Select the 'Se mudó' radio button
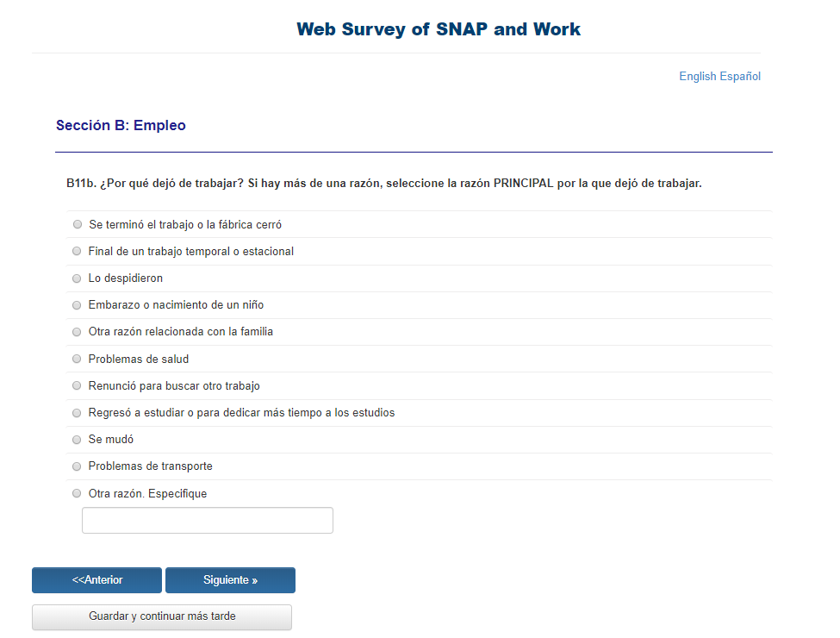840x638 pixels. tap(77, 440)
